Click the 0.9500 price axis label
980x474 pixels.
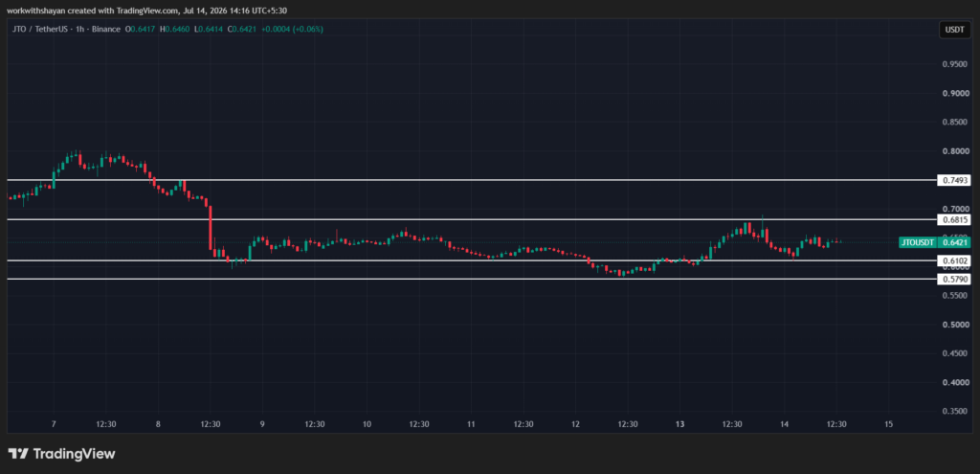[956, 64]
